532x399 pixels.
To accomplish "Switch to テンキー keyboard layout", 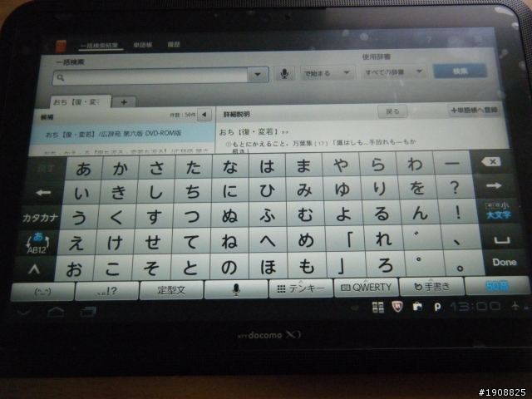I will [x=301, y=288].
